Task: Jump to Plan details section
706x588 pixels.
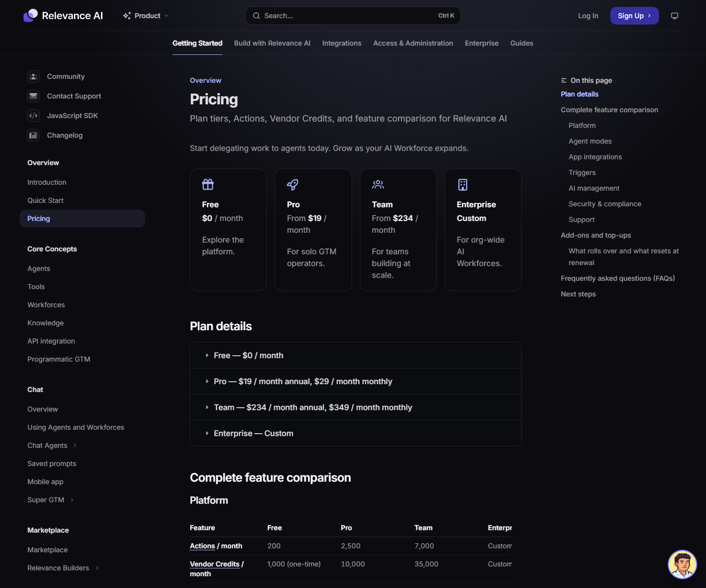Action: 580,94
